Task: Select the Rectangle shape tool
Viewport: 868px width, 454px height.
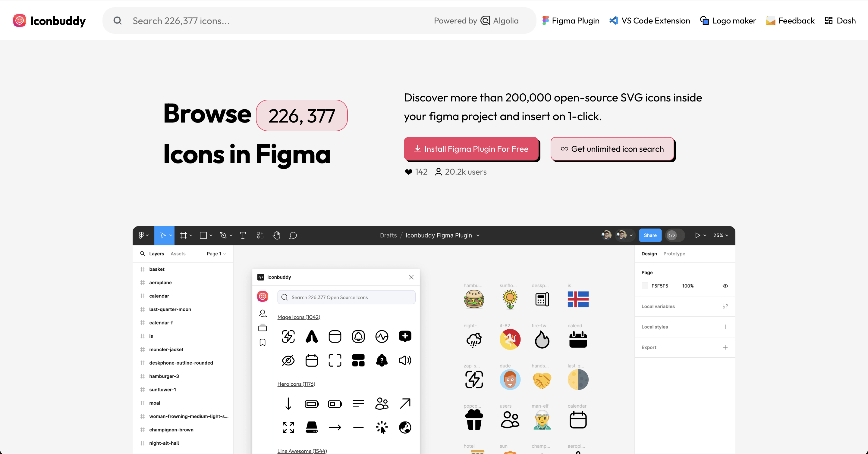Action: point(203,235)
